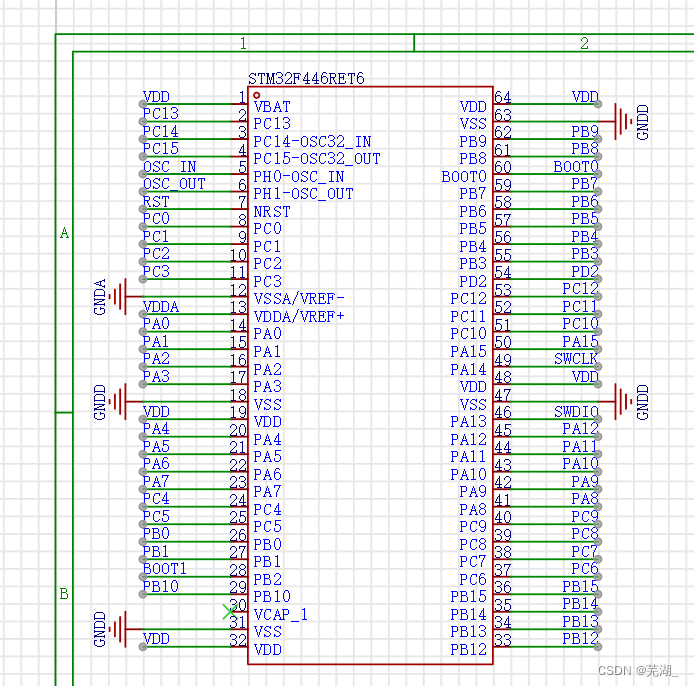Viewport: 694px width, 686px height.
Task: Click the red pin-1 indicator circle in the chip
Action: pyautogui.click(x=257, y=95)
